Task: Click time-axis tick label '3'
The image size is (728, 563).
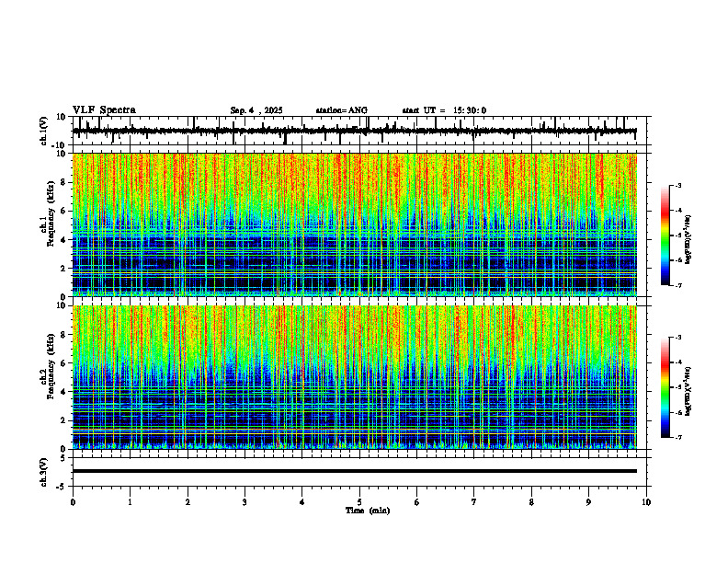Action: 245,502
